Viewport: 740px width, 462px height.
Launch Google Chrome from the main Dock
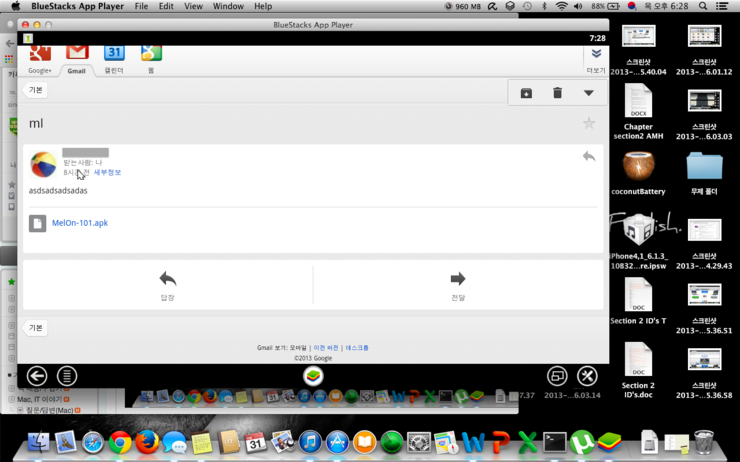pyautogui.click(x=120, y=443)
